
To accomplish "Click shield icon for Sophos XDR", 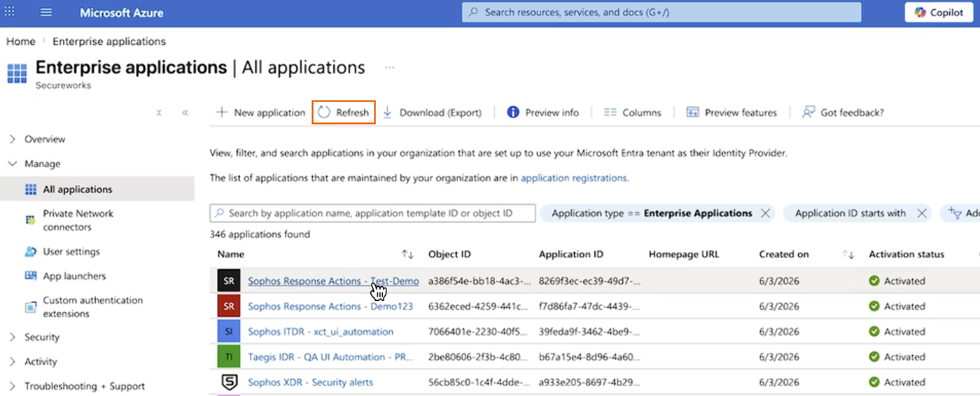I will click(x=229, y=382).
